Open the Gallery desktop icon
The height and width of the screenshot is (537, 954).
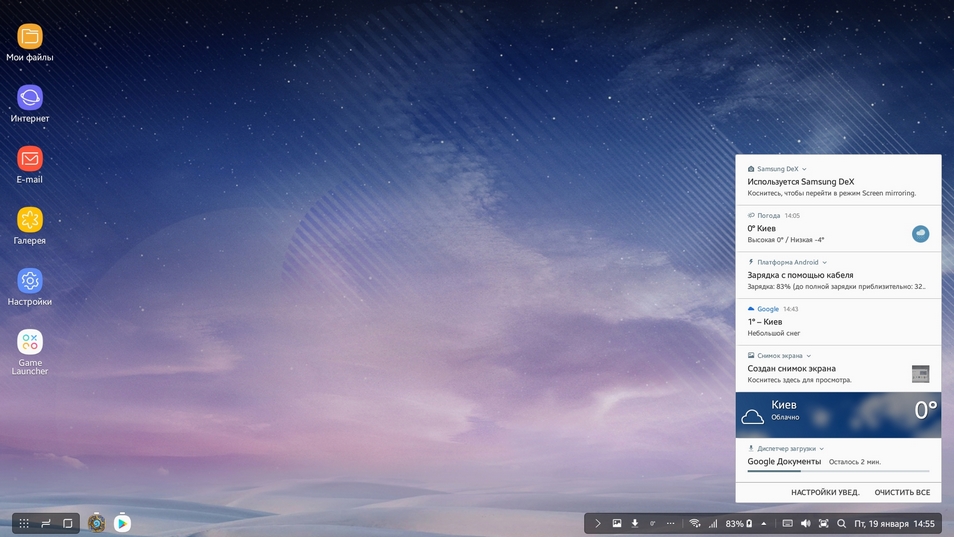pyautogui.click(x=29, y=220)
